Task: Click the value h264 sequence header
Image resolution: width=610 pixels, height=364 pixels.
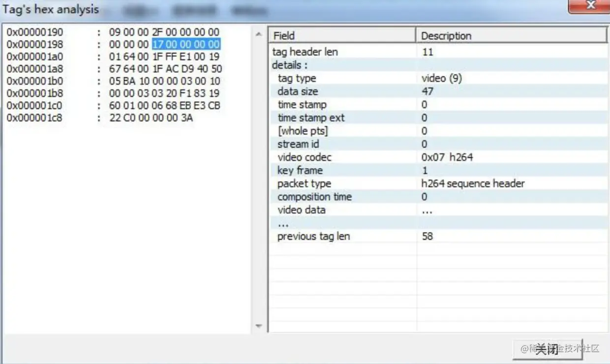Action: point(473,184)
